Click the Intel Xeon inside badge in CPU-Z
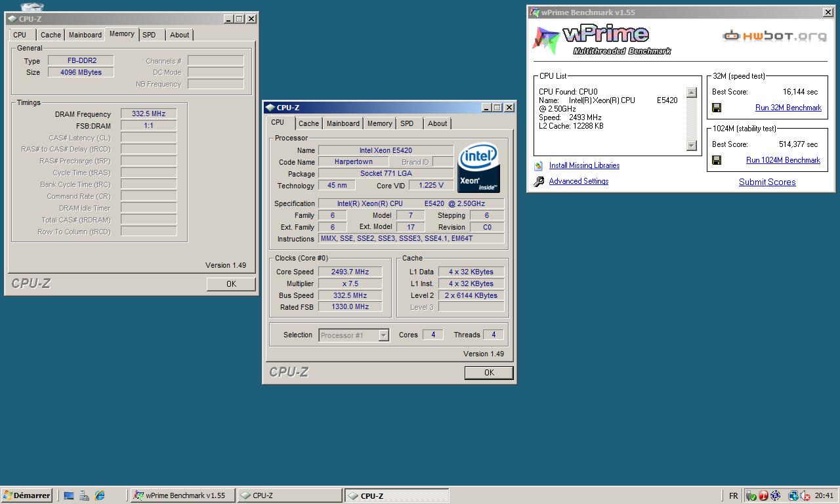 pos(478,168)
